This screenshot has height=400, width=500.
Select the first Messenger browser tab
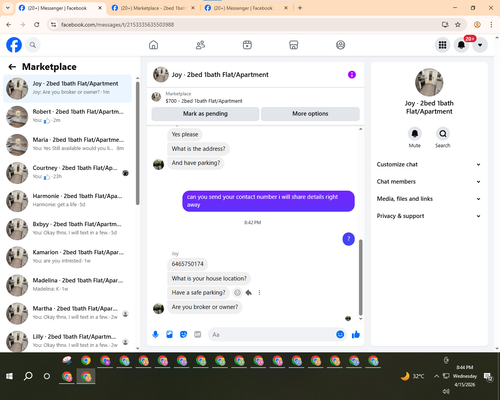click(x=61, y=8)
